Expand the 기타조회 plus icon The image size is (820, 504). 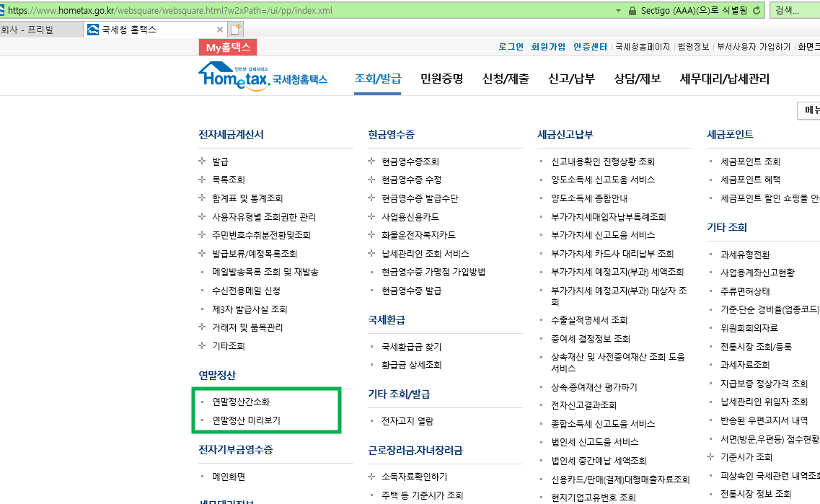pyautogui.click(x=202, y=345)
